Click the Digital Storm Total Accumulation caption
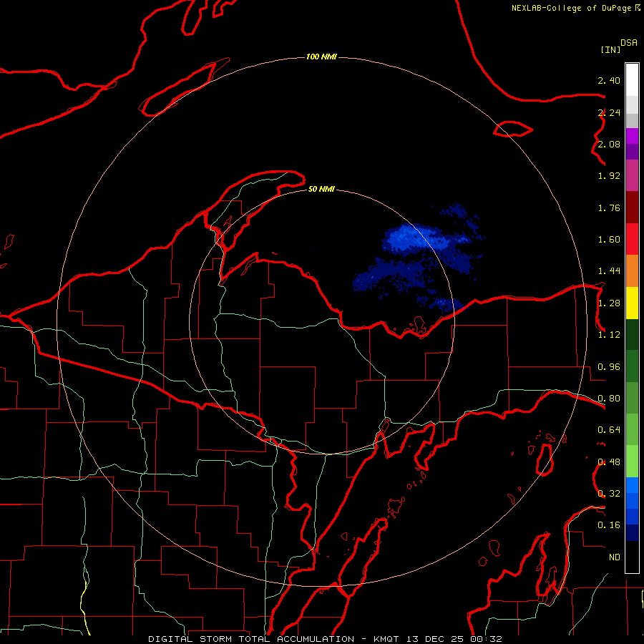 pyautogui.click(x=325, y=639)
